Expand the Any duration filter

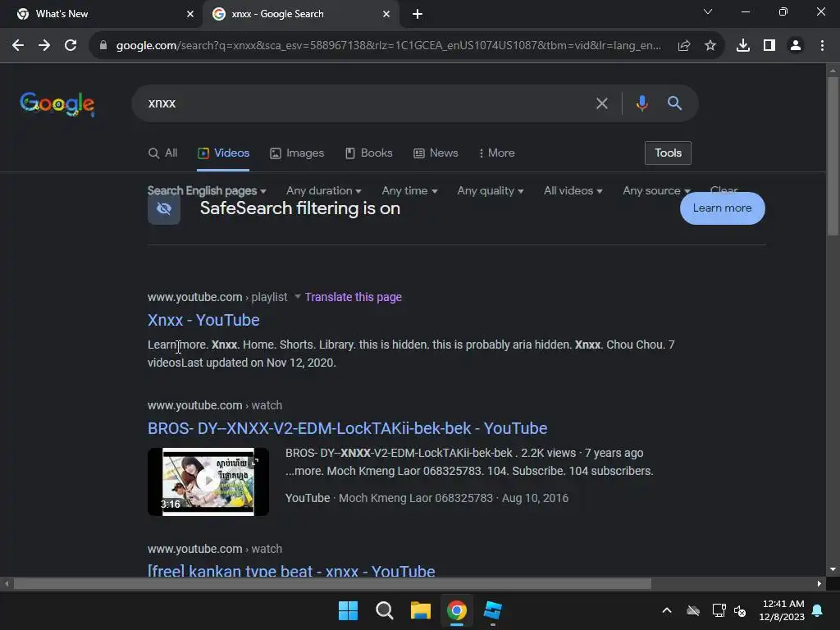[x=323, y=190]
